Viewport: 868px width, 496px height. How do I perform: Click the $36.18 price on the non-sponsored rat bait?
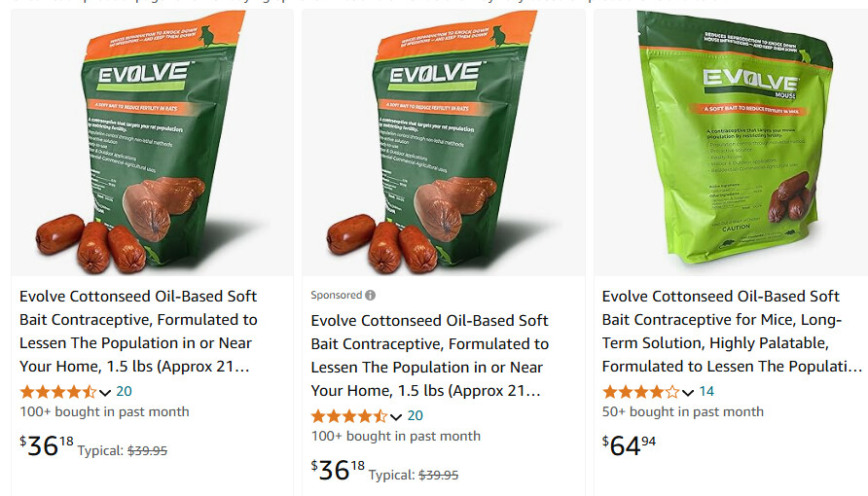click(47, 445)
